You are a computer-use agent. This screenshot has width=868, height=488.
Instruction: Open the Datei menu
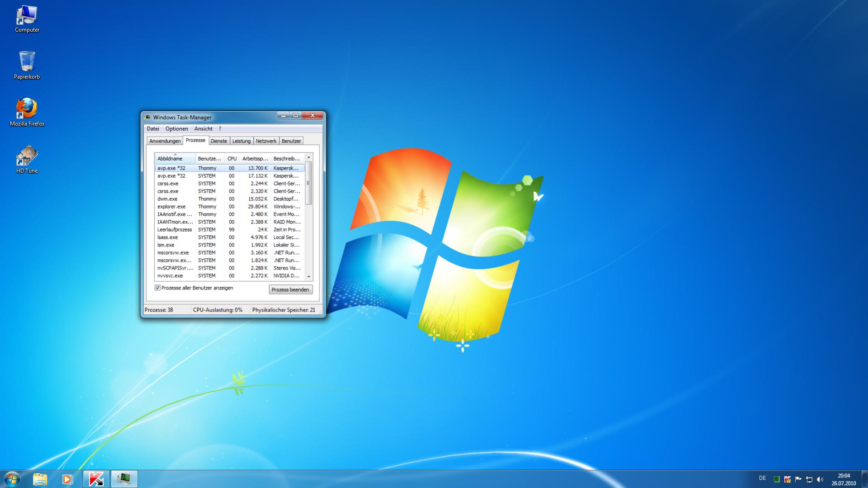point(153,129)
